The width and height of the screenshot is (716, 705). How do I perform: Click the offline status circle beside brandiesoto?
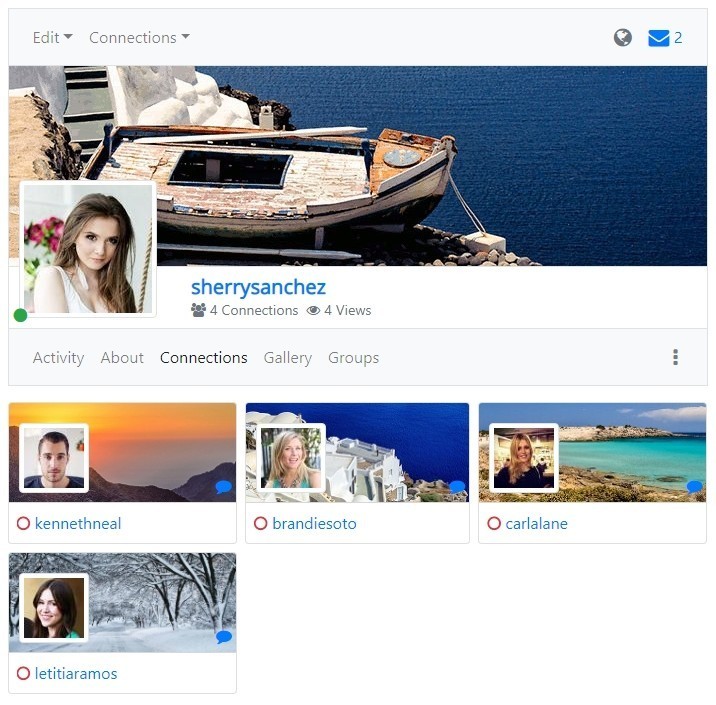pos(260,523)
